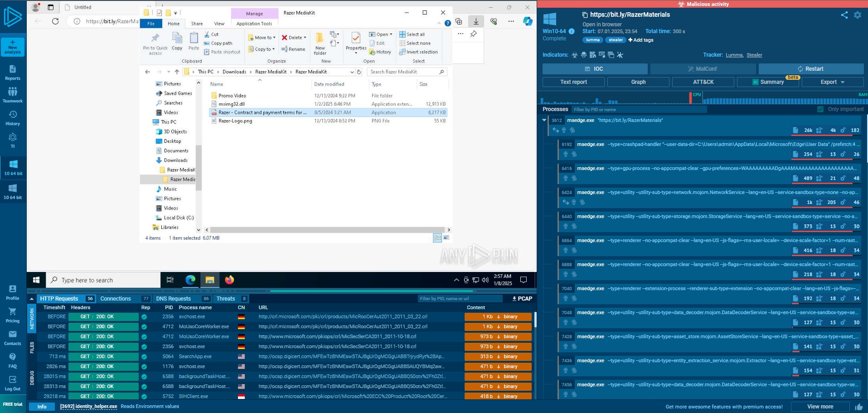868x413 pixels.
Task: Switch Explorer to Details view toggle
Action: (x=437, y=238)
